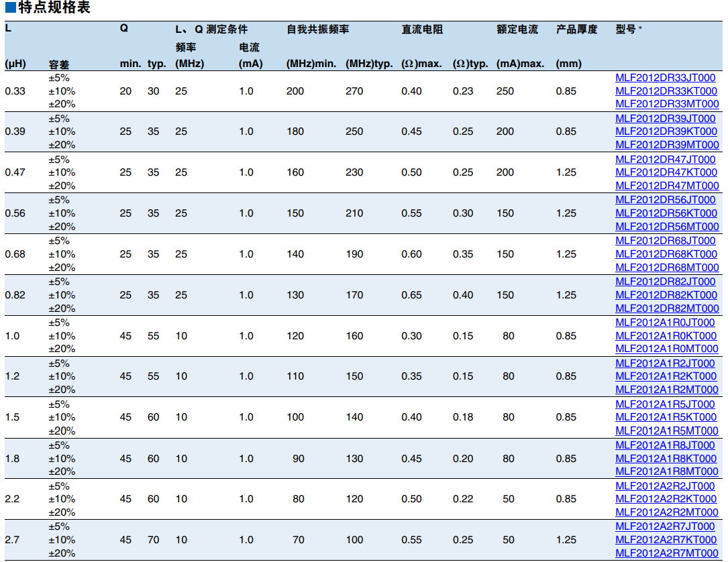Click the 自我共振频率 column header
728x562 pixels.
pyautogui.click(x=317, y=30)
